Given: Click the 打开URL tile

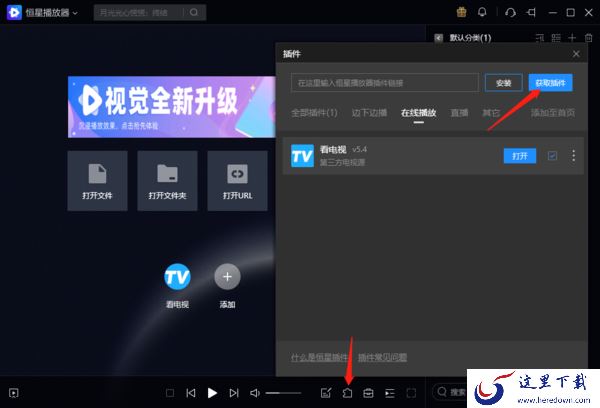Looking at the screenshot, I should coord(237,181).
